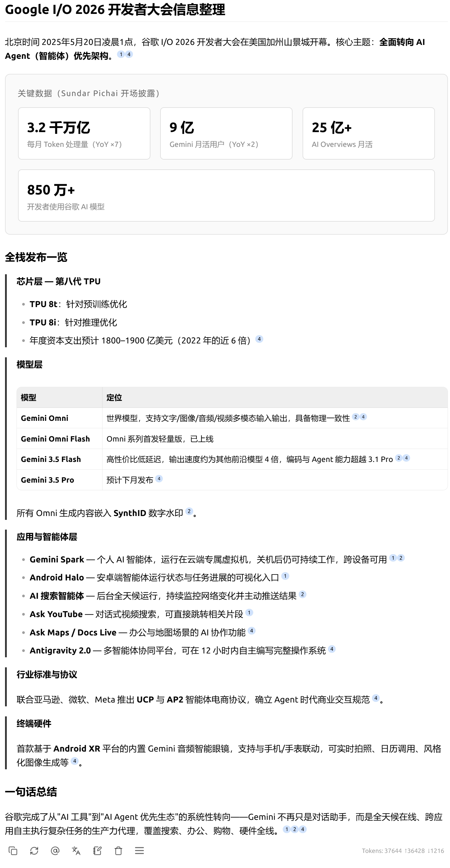This screenshot has height=868, width=450.
Task: Click the 850 万+ 开发者 stat card
Action: [226, 195]
